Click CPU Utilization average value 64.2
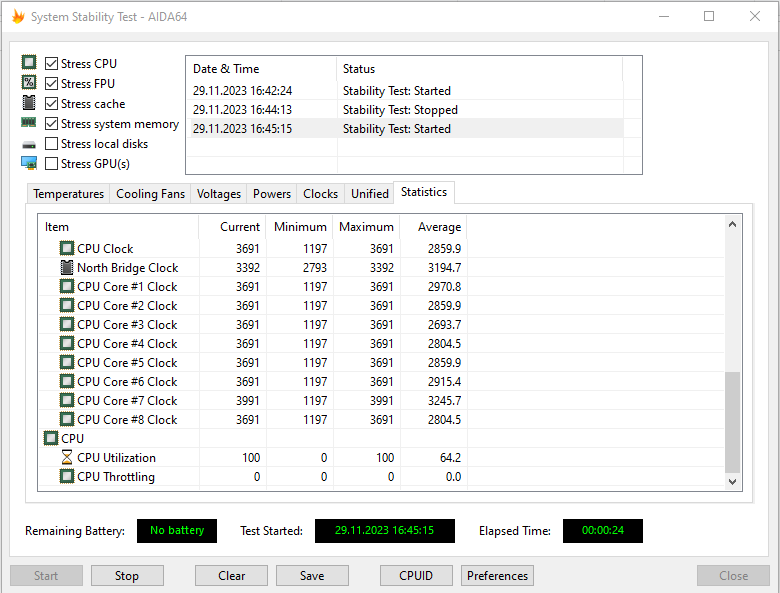This screenshot has width=780, height=593. pos(450,457)
